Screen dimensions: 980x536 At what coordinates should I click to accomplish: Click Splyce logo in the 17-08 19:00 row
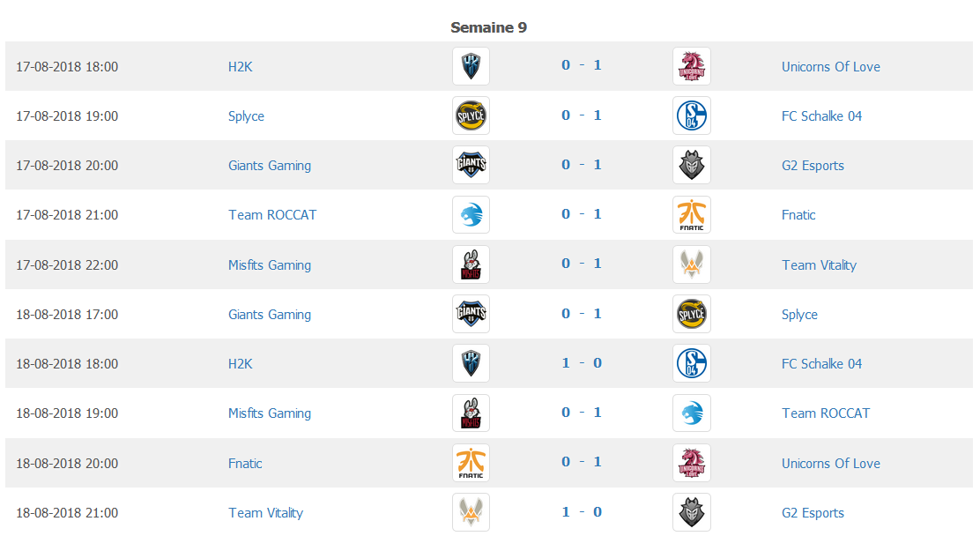[471, 115]
